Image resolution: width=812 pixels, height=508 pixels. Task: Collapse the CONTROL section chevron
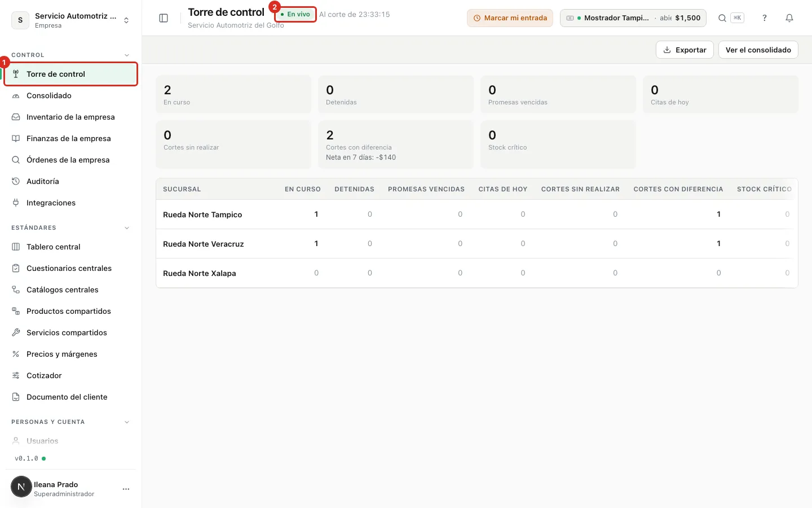[126, 55]
